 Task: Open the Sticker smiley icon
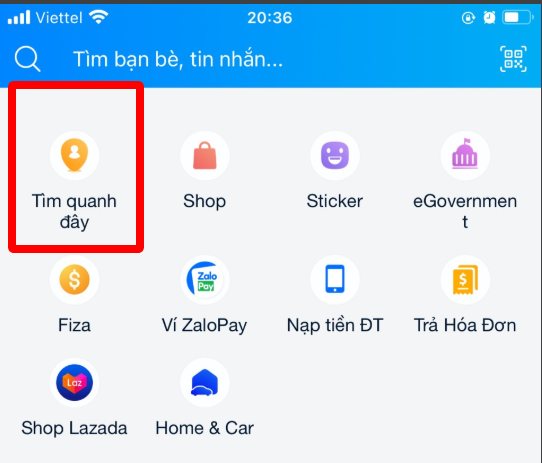coord(335,155)
